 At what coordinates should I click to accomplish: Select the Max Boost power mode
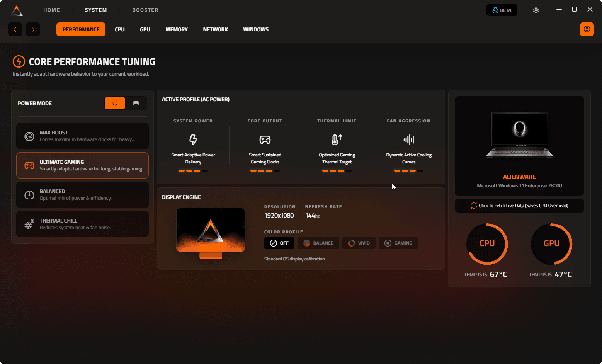pos(82,136)
